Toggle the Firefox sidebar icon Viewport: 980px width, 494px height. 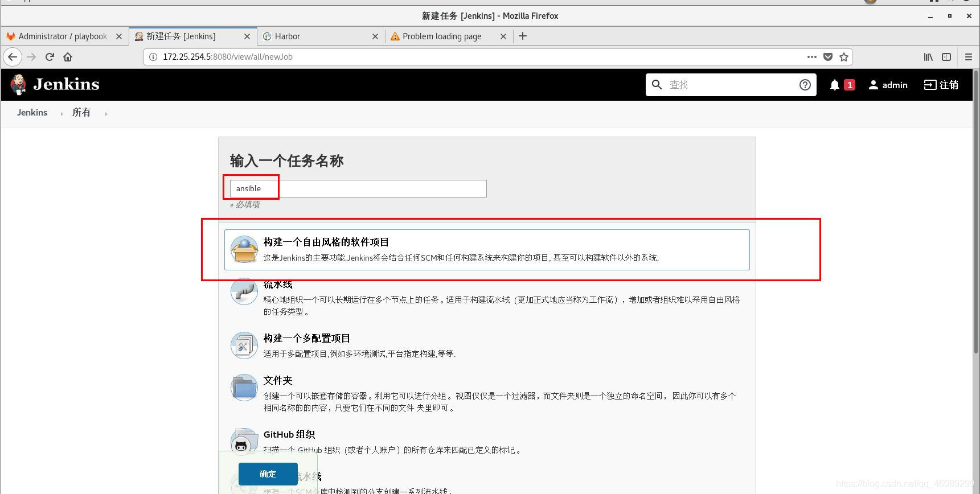pos(946,57)
